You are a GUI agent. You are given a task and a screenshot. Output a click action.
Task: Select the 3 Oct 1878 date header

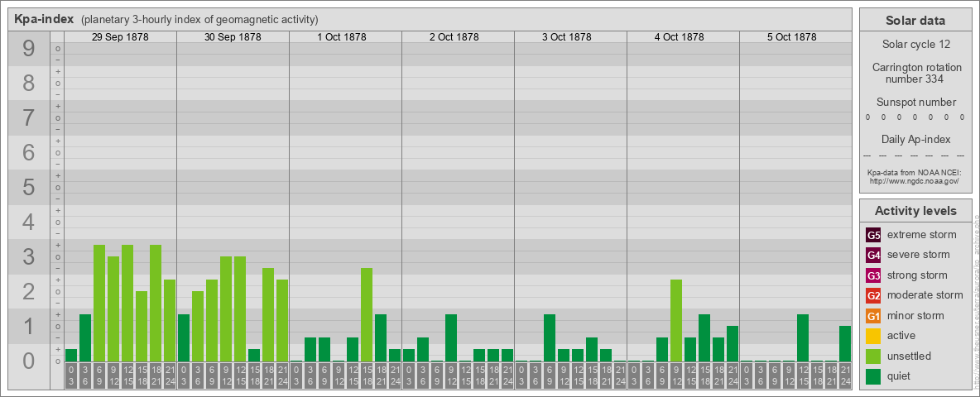coord(567,37)
